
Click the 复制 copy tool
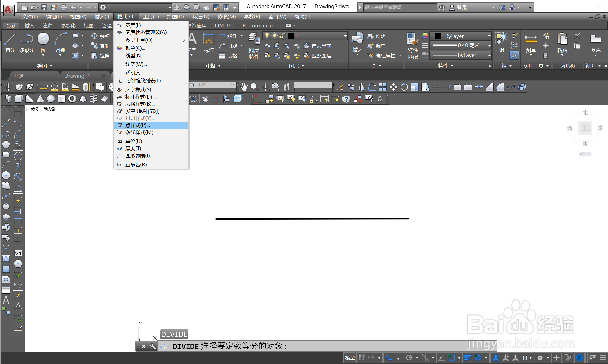click(x=100, y=46)
